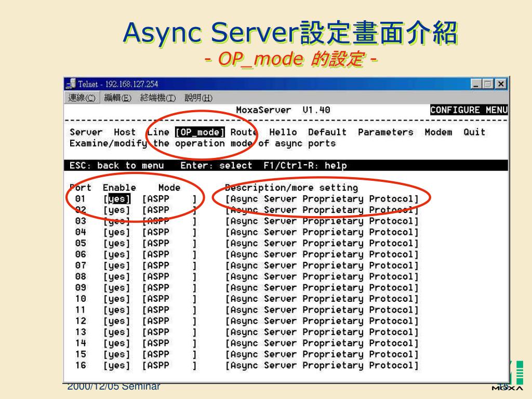Click the Description/more setting column header

[x=291, y=188]
